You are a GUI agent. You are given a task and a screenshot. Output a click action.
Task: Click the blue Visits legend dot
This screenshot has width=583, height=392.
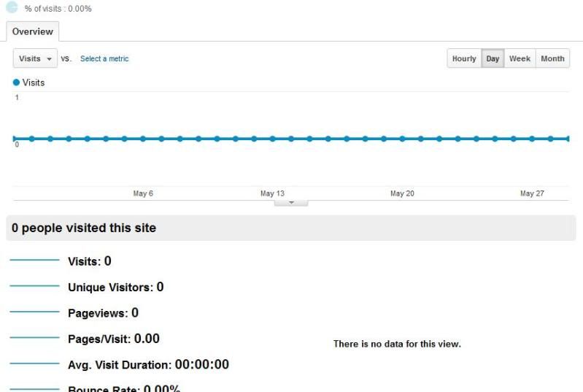(x=17, y=82)
